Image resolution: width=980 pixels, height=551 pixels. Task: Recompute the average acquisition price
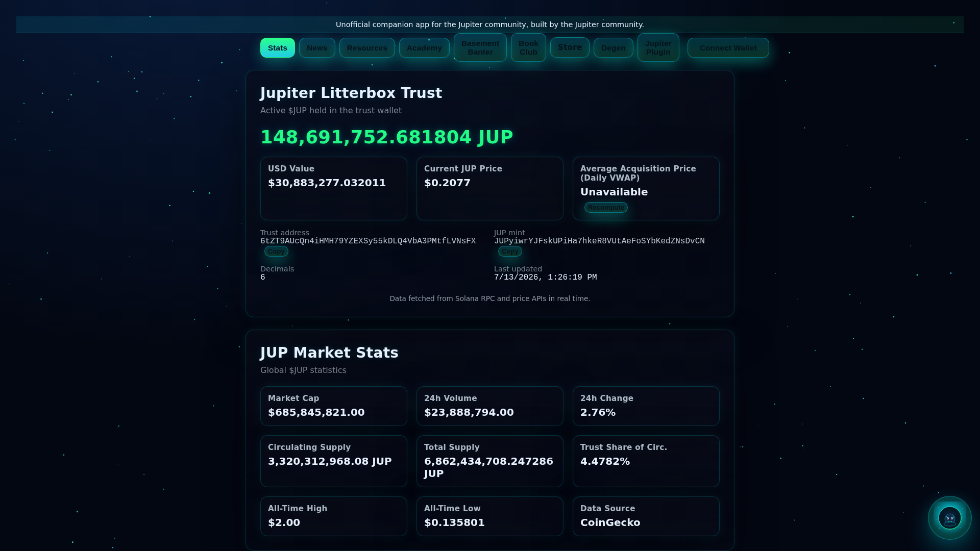tap(606, 208)
